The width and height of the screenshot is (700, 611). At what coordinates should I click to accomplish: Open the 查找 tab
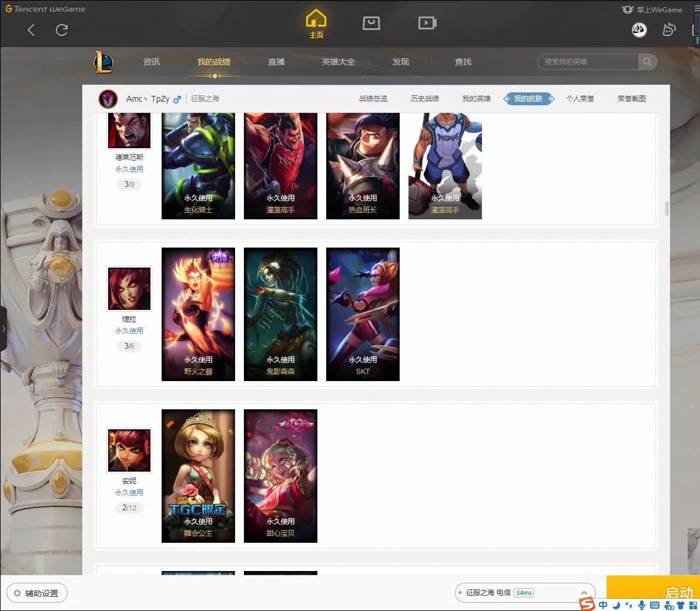coord(463,62)
